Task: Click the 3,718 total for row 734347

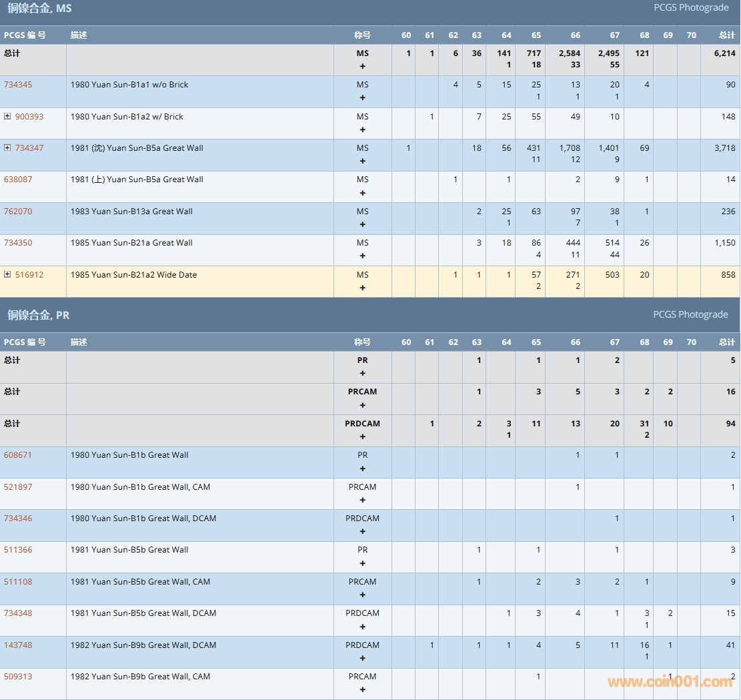Action: pyautogui.click(x=724, y=148)
